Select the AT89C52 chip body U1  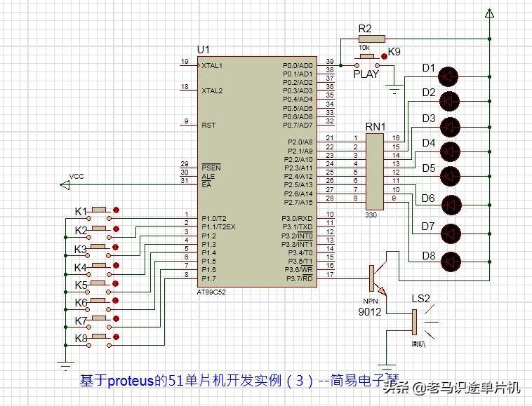point(257,172)
